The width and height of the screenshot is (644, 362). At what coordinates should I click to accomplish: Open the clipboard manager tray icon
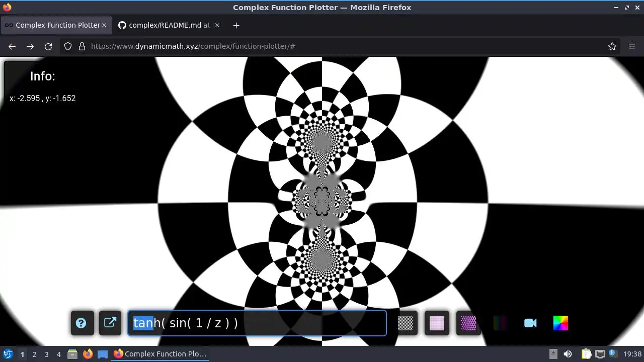586,354
